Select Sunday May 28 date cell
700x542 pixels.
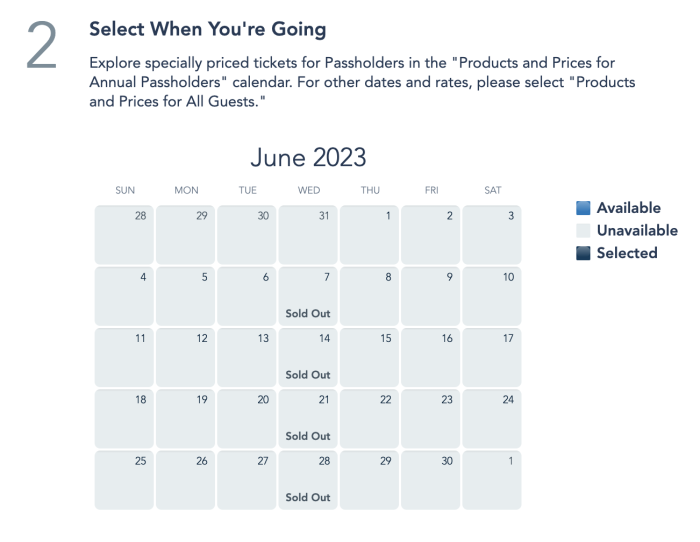tap(124, 235)
